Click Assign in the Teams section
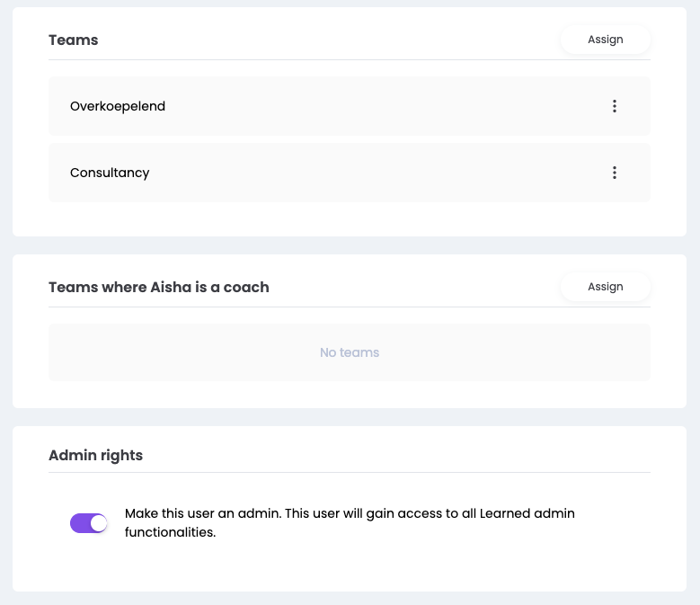The image size is (700, 605). click(x=606, y=40)
